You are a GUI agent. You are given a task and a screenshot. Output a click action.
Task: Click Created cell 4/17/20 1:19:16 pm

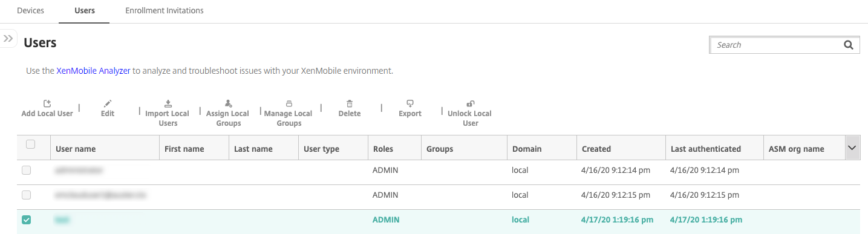[x=617, y=220]
